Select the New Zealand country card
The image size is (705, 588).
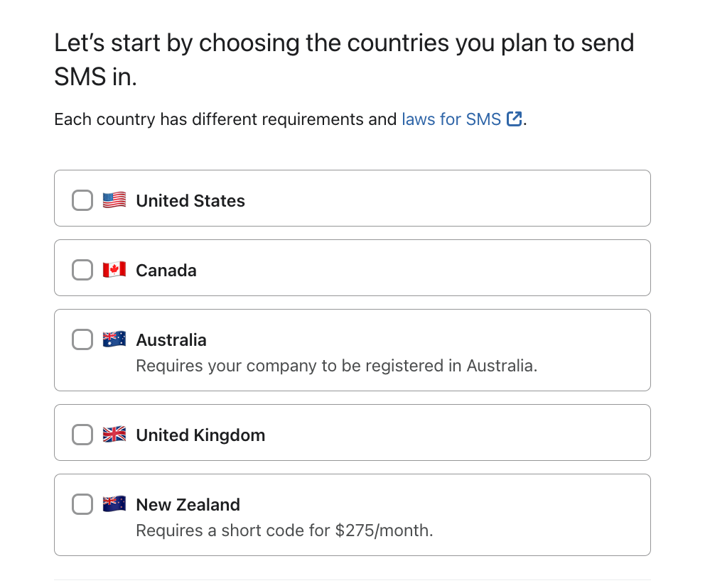point(352,514)
